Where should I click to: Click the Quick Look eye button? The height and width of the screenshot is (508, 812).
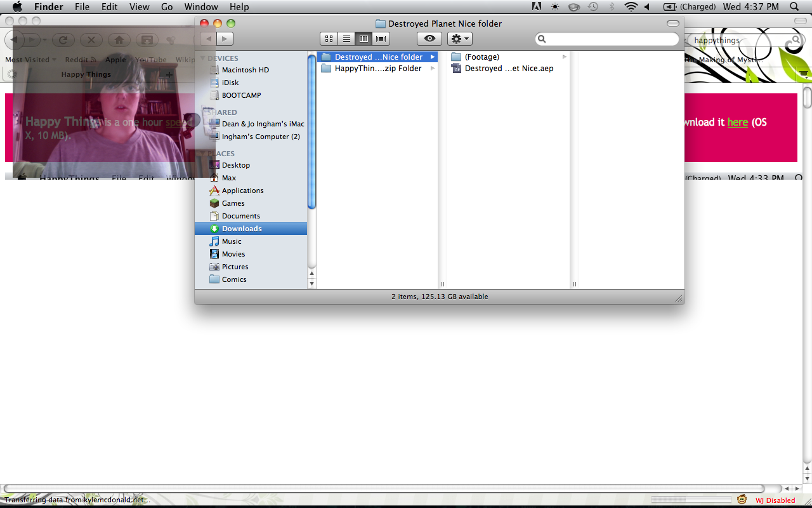[429, 39]
